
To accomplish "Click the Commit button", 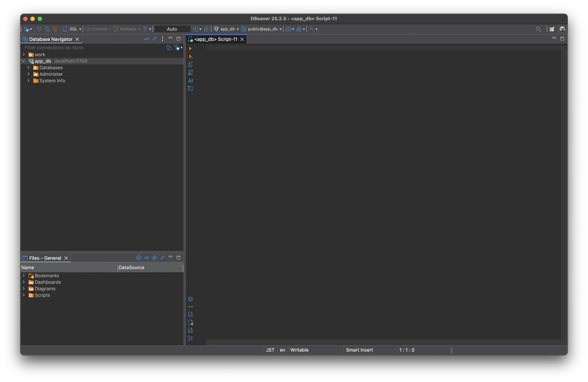I will (x=96, y=29).
